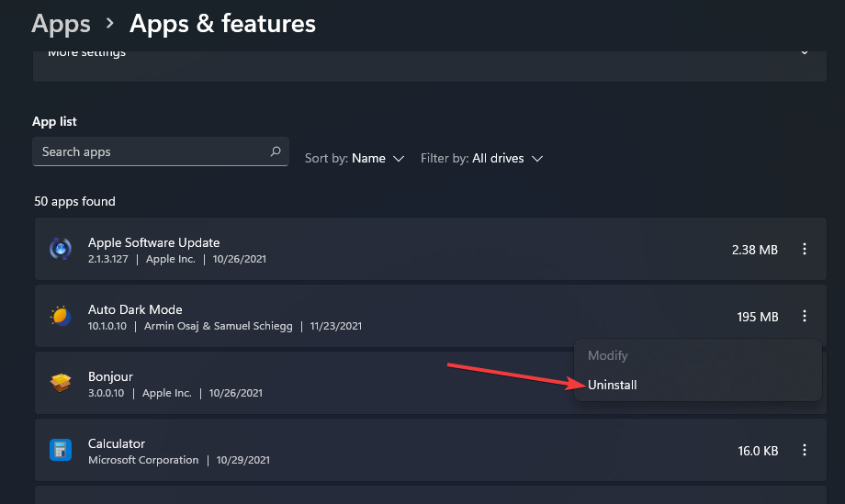Select the Auto Dark Mode entry name
This screenshot has width=845, height=504.
135,309
